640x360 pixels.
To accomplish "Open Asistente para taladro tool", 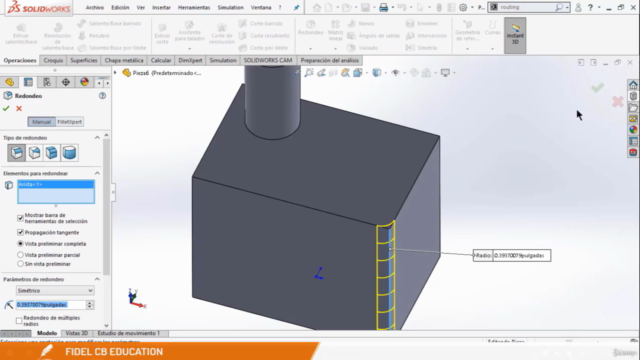I will pos(189,31).
